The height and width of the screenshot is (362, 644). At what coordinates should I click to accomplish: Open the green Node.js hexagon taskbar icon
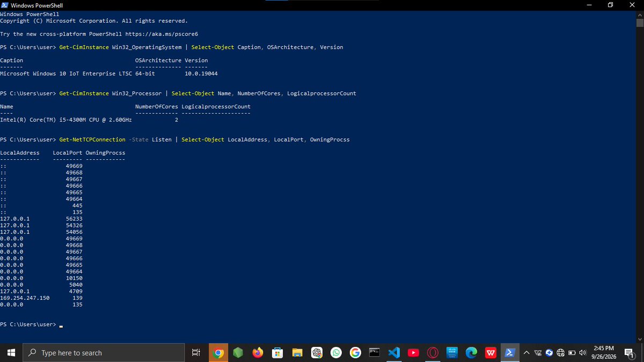238,352
